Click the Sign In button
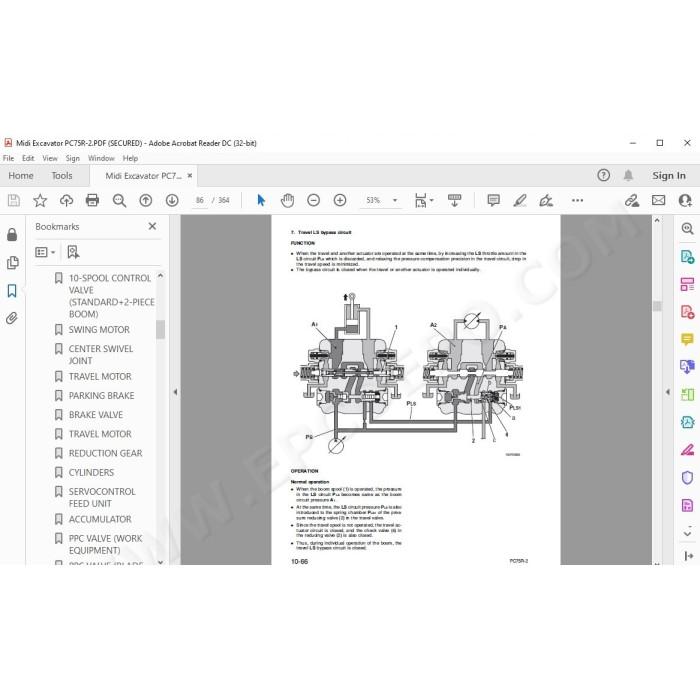Screen dimensions: 700x700 (x=669, y=175)
